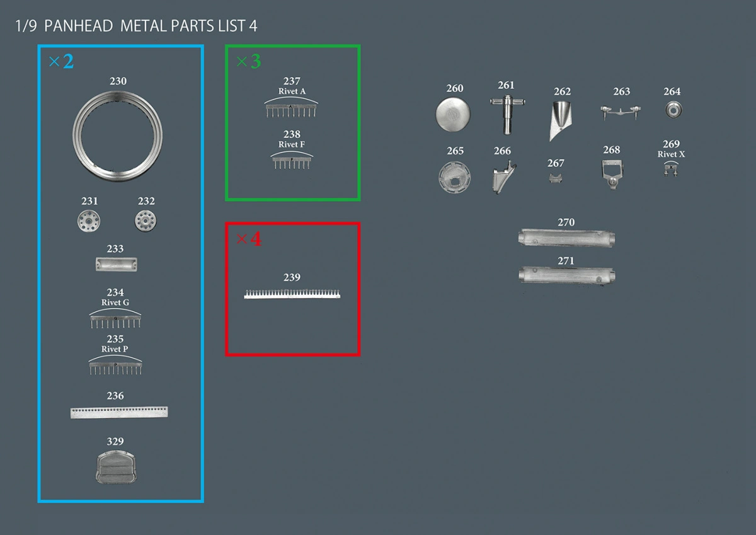Select the Rivet X part image

coord(671,169)
